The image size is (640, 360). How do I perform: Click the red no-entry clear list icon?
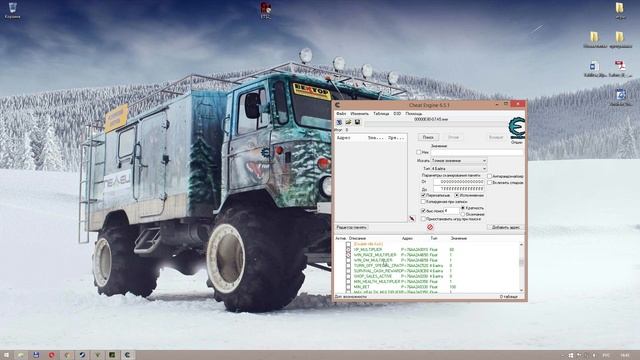coord(430,227)
